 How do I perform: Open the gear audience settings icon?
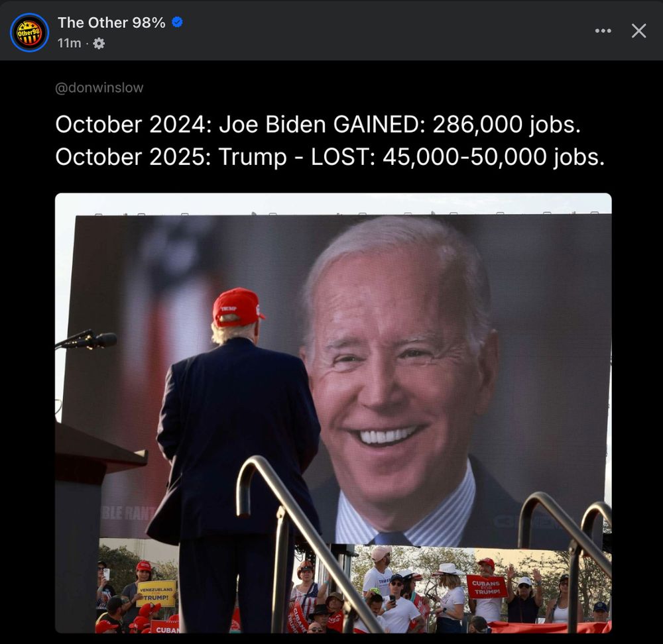tap(99, 43)
